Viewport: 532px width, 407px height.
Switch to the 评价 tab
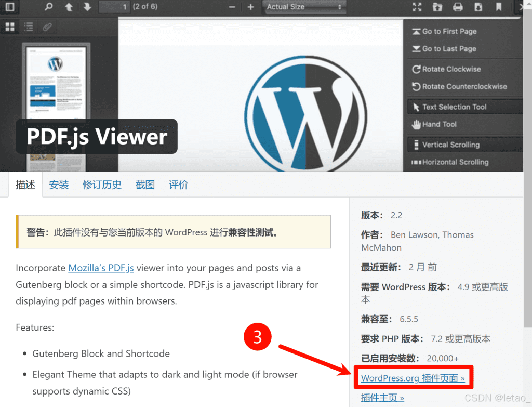(x=178, y=185)
